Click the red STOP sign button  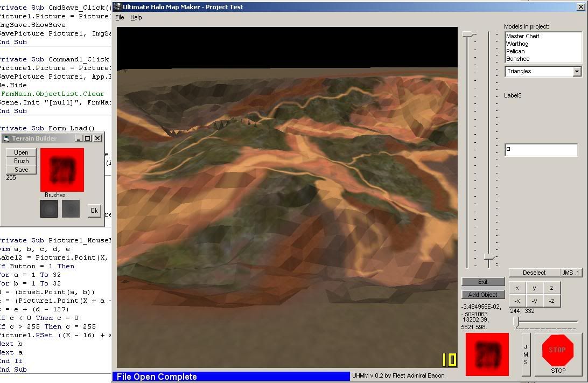558,354
